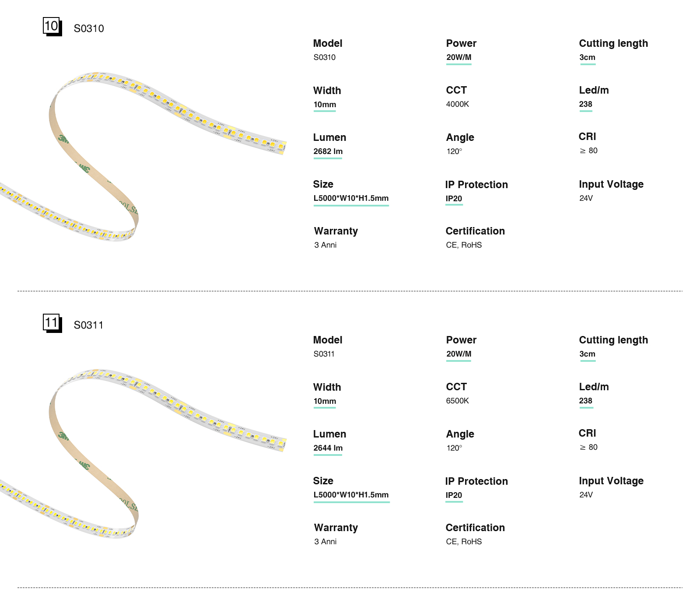The width and height of the screenshot is (700, 595).
Task: Click the number 10 badge icon
Action: tap(52, 26)
